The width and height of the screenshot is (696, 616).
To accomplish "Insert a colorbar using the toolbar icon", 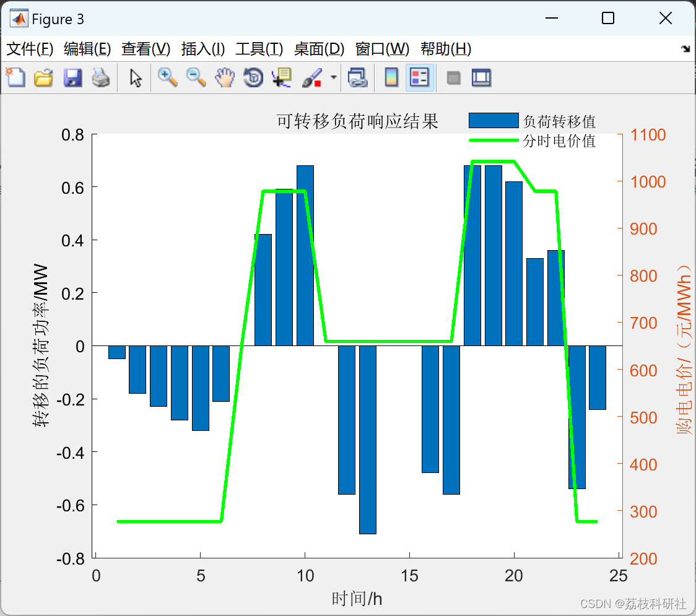I will pos(391,77).
